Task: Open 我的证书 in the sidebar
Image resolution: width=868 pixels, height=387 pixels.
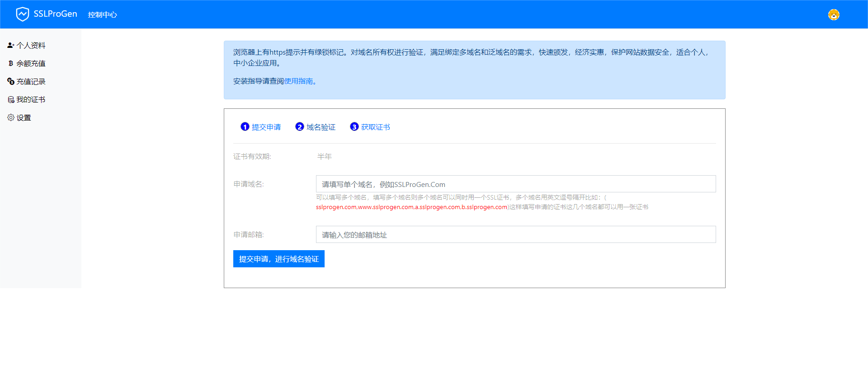Action: [31, 99]
